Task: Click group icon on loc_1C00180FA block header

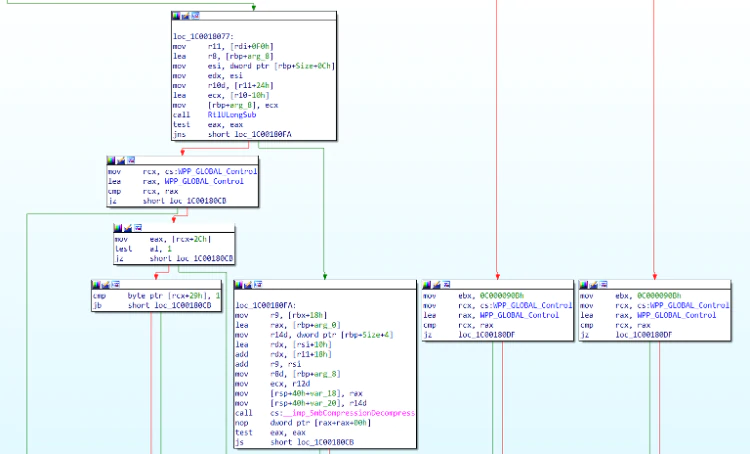Action: (x=258, y=285)
